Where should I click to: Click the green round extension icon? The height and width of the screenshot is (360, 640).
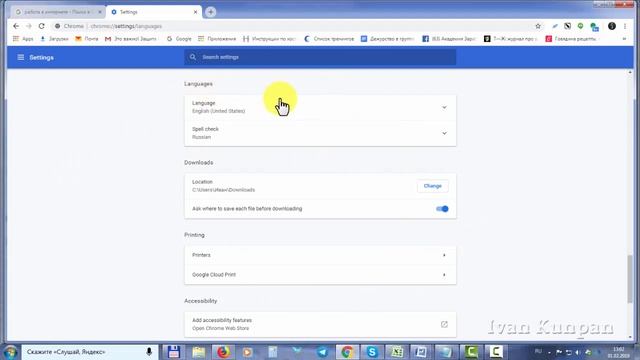(580, 26)
